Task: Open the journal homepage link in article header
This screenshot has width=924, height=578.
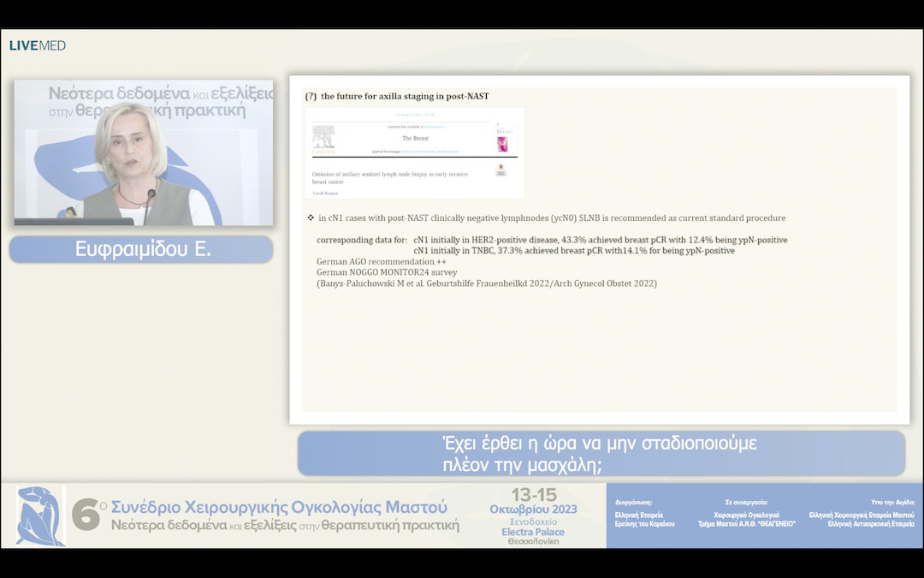Action: pos(428,151)
